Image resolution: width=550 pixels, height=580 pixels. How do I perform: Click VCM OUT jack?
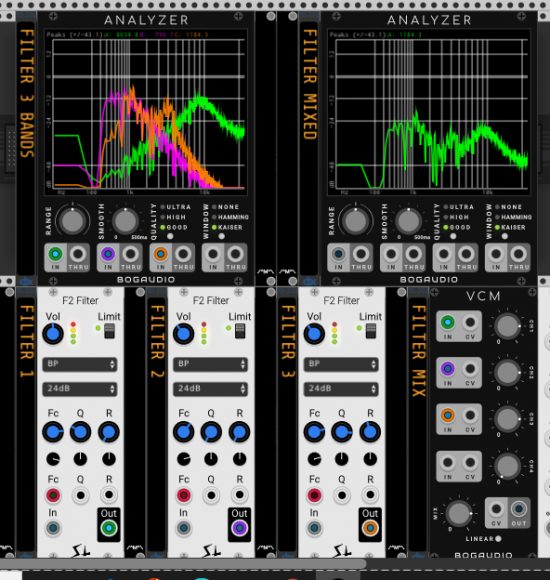coord(519,509)
